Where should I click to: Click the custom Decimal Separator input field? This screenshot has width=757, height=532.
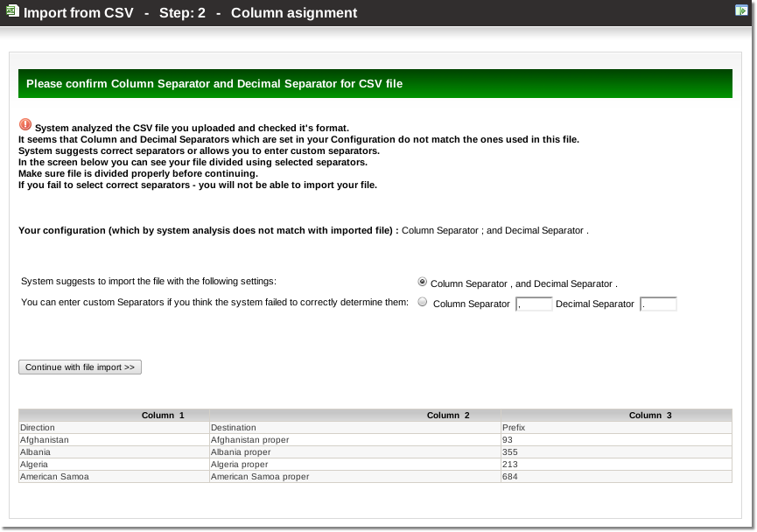(x=658, y=304)
